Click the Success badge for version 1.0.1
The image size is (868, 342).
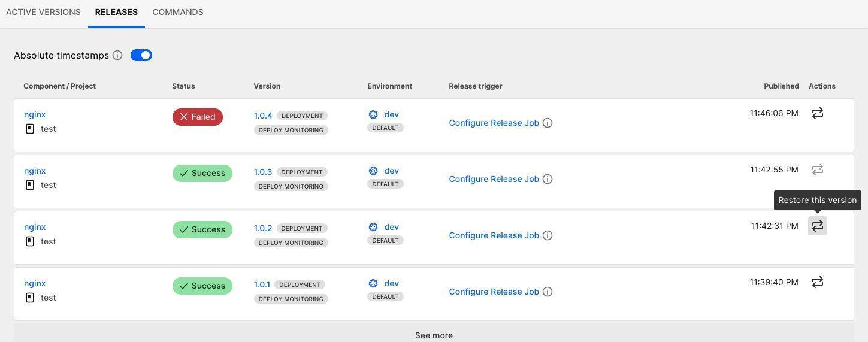coord(202,286)
